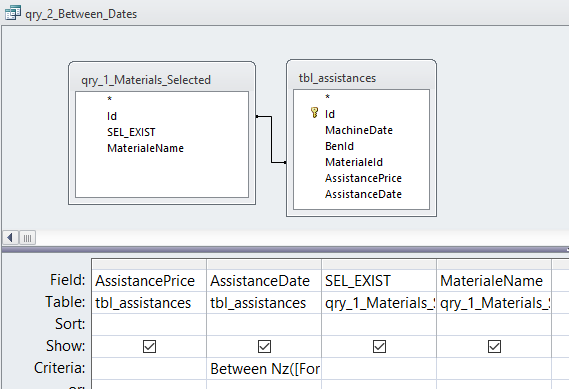Click Criteria cell for AssistancePrice column
Viewport: 569px width, 389px height.
(x=149, y=369)
